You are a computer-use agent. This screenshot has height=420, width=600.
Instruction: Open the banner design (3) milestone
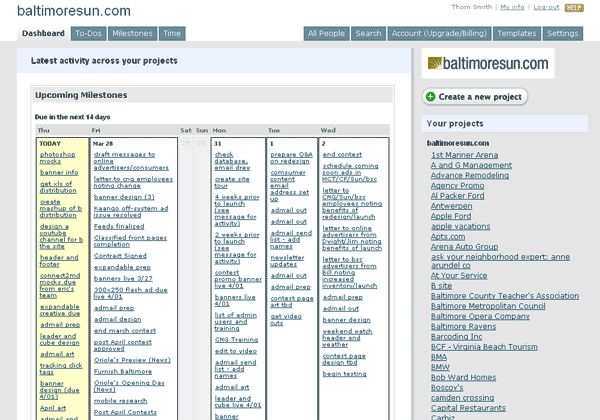[124, 197]
